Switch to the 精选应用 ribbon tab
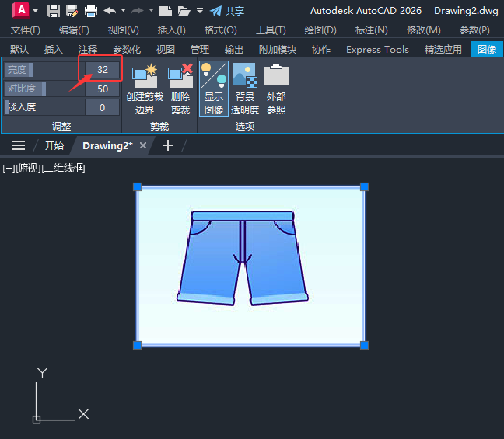The image size is (504, 439). pyautogui.click(x=443, y=50)
